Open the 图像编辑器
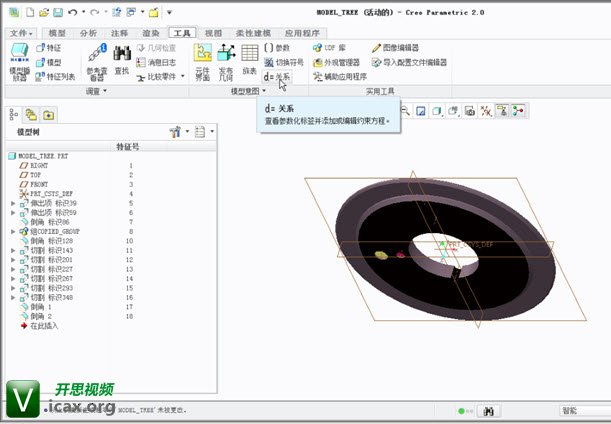This screenshot has width=611, height=424. (395, 48)
